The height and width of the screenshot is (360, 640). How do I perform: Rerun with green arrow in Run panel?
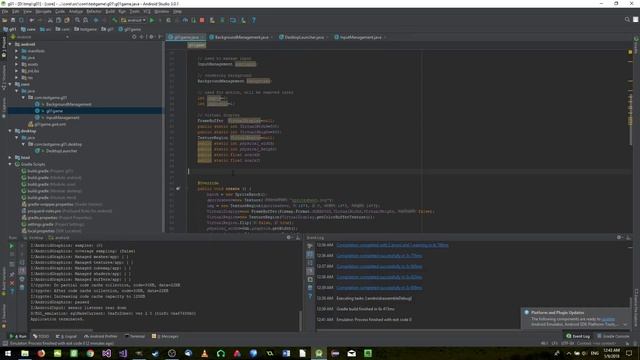pos(11,246)
